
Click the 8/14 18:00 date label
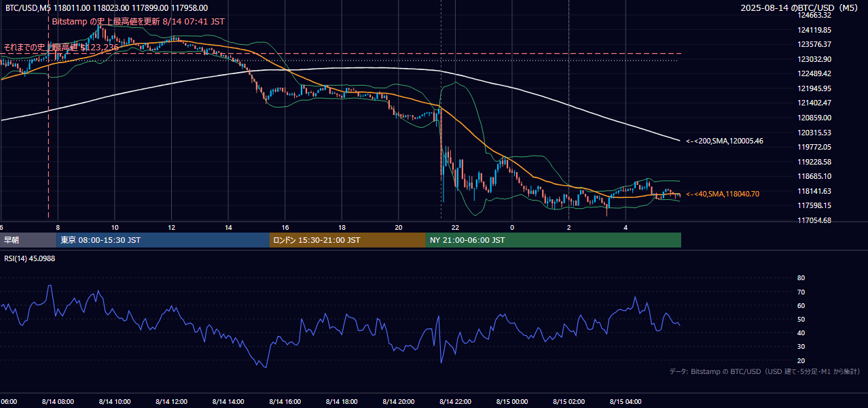tap(342, 402)
